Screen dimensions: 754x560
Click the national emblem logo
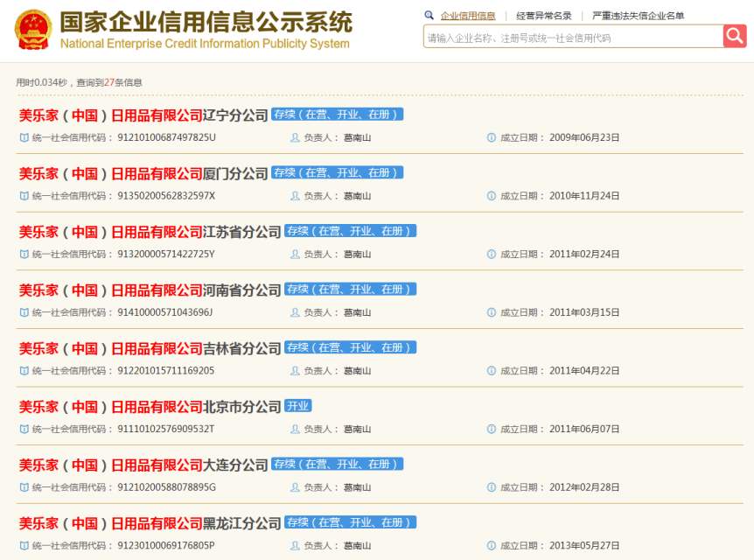33,30
